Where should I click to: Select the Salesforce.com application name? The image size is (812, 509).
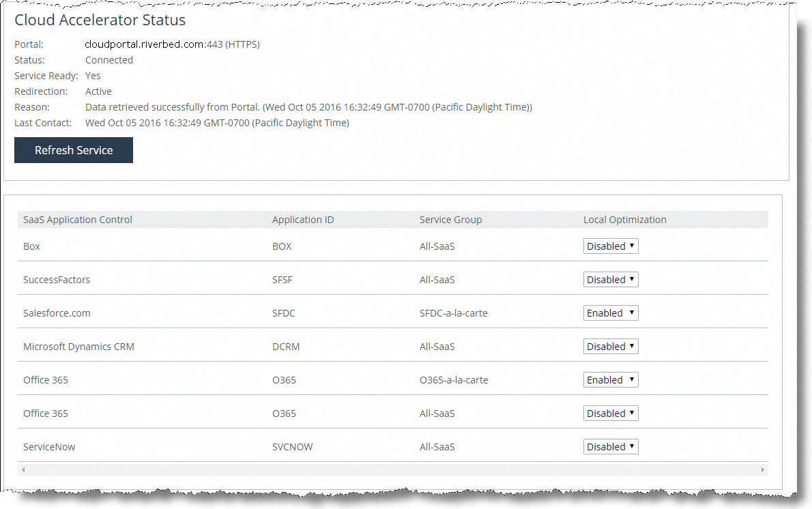pos(57,313)
